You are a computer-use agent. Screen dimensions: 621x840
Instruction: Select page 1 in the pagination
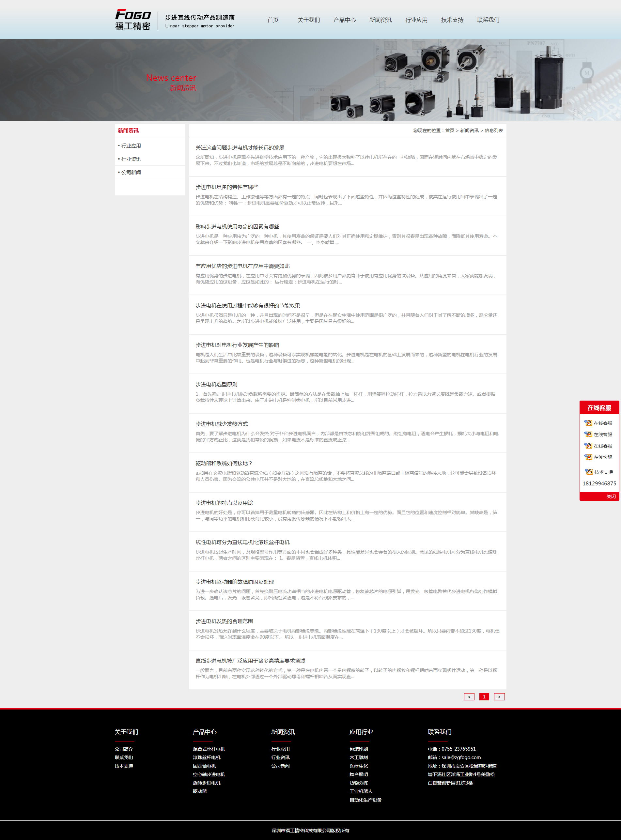[x=484, y=696]
